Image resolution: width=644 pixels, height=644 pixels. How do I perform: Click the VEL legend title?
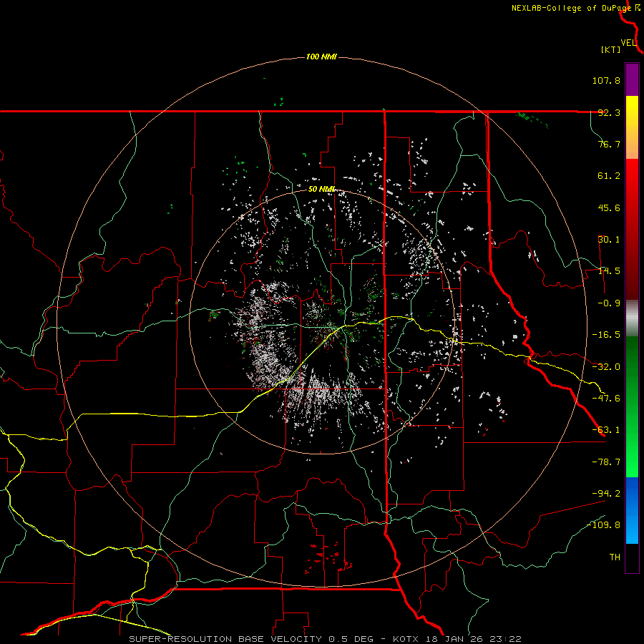point(628,43)
